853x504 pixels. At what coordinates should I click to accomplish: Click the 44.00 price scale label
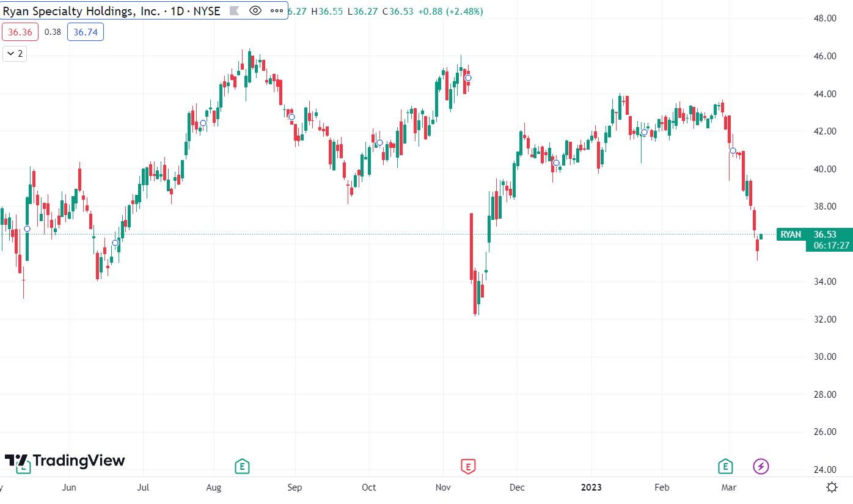pos(826,94)
